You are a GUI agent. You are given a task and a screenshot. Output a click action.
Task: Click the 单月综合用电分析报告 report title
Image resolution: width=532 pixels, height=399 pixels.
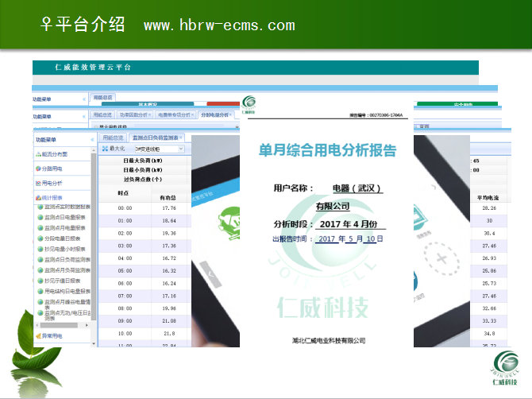coord(327,150)
